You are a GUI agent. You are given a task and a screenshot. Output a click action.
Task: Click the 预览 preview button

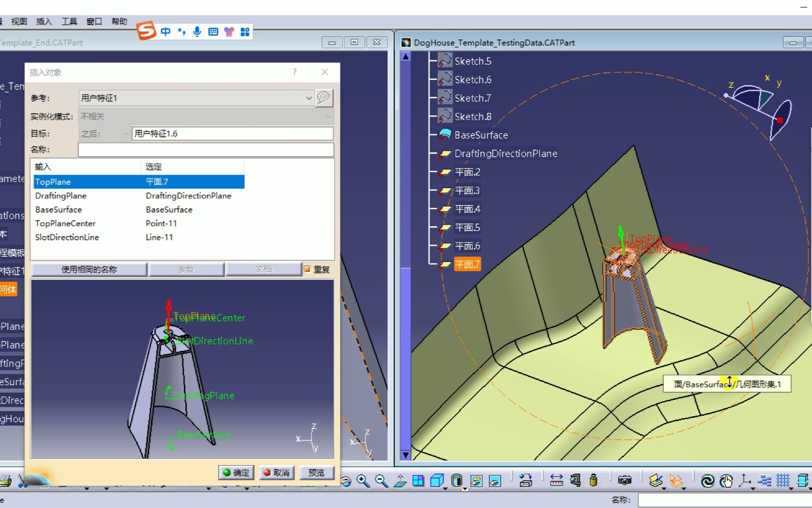317,472
